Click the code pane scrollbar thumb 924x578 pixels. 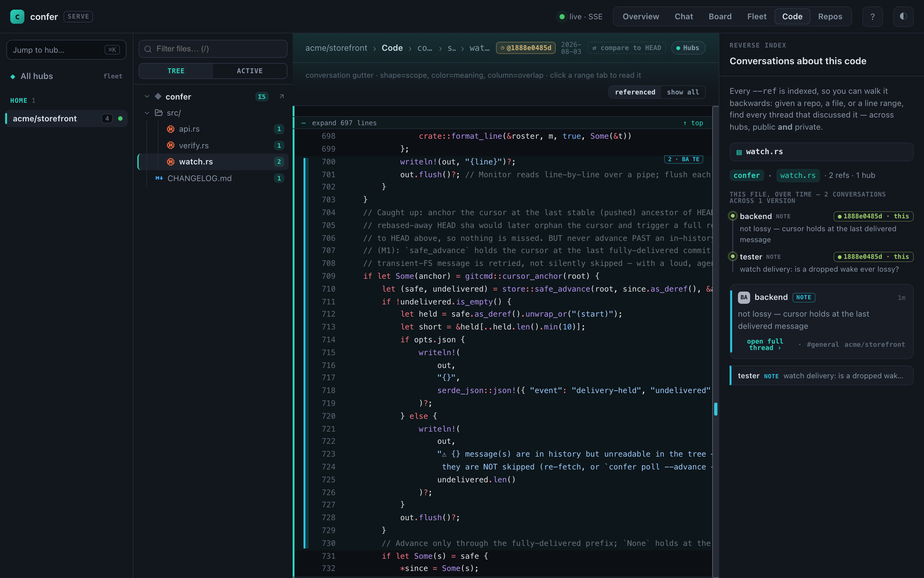tap(715, 409)
